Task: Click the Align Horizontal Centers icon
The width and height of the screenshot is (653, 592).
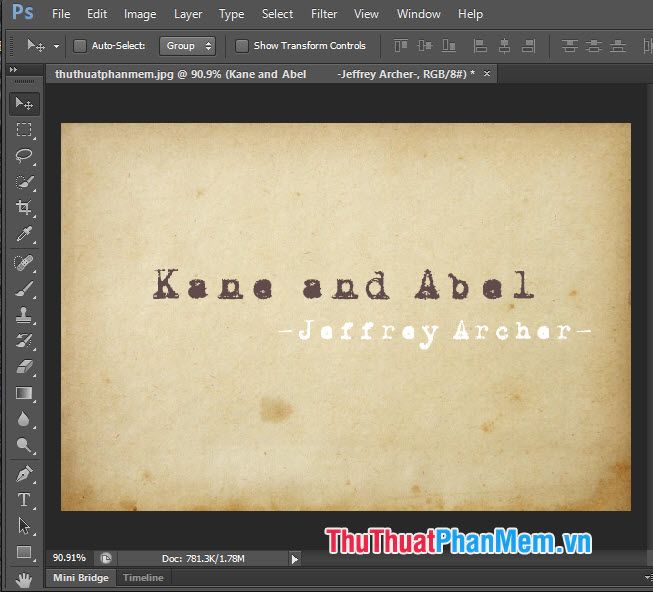Action: click(x=504, y=45)
